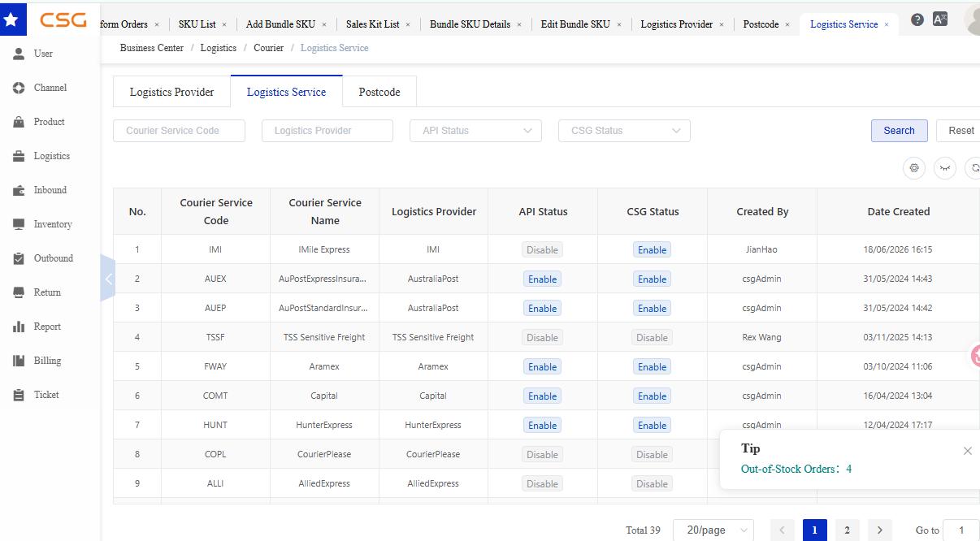Close the Add Bundle SKU tab
The width and height of the screenshot is (980, 541).
pyautogui.click(x=324, y=25)
